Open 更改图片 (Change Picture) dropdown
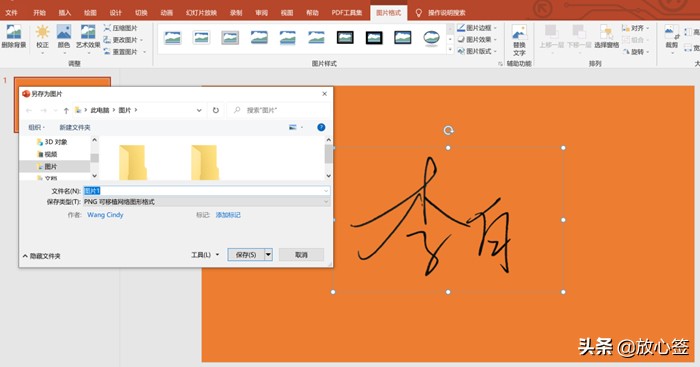Image resolution: width=700 pixels, height=367 pixels. [124, 40]
